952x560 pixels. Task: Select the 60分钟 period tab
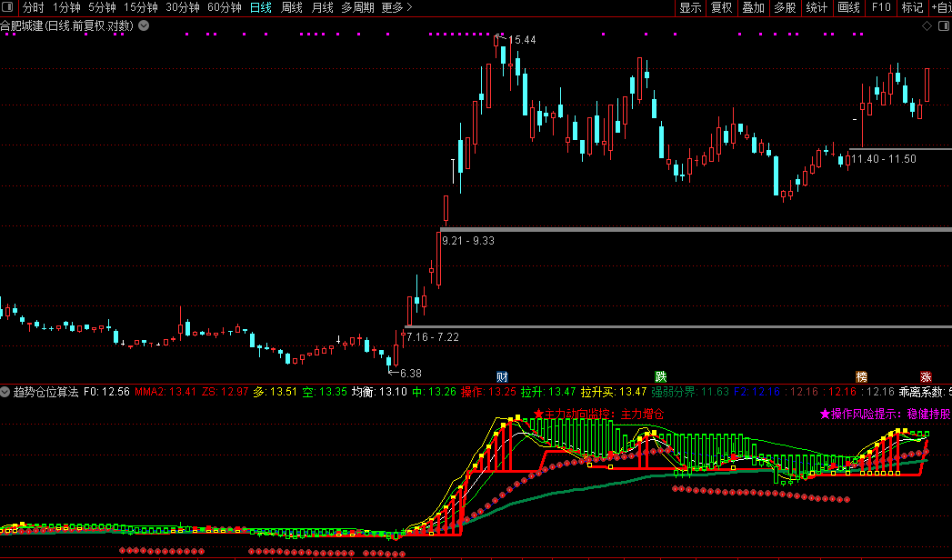click(x=225, y=7)
